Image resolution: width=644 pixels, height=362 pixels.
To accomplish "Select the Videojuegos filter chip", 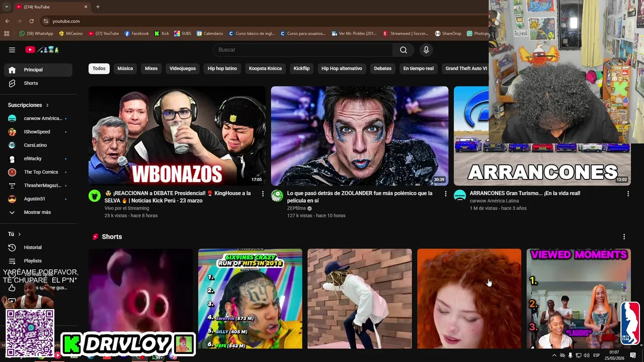I will point(183,68).
